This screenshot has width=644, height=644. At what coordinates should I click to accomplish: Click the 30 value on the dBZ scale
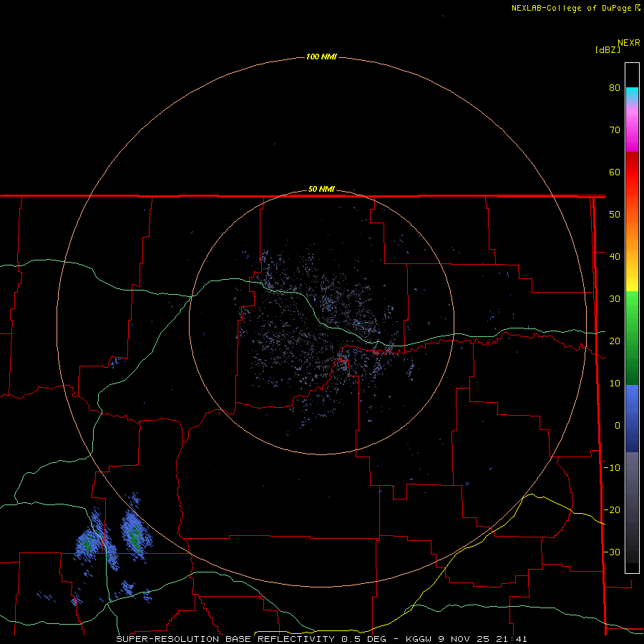click(x=615, y=299)
